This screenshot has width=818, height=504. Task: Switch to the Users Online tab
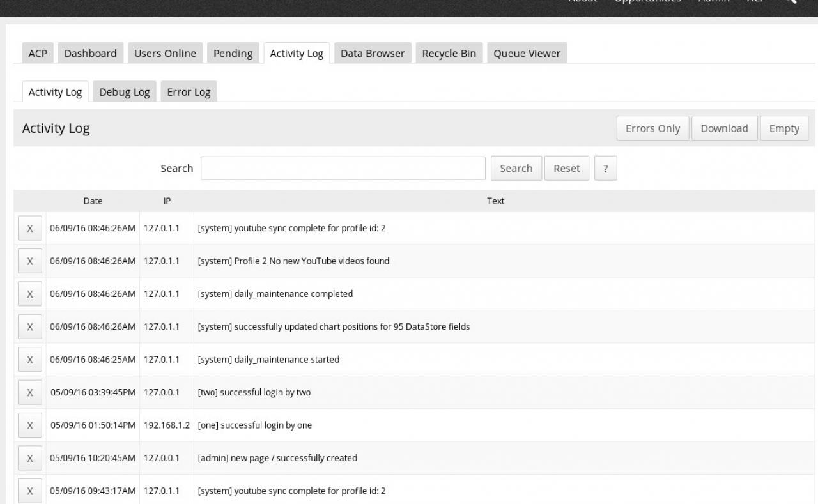tap(165, 54)
